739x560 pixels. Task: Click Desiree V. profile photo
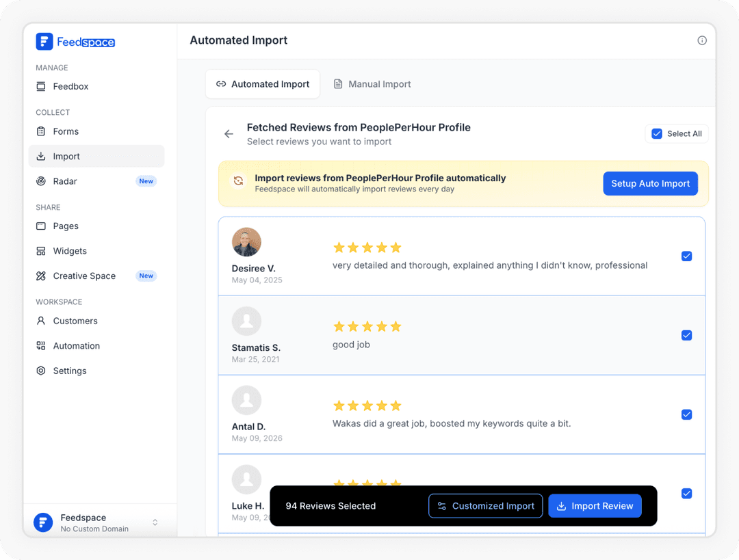point(246,242)
